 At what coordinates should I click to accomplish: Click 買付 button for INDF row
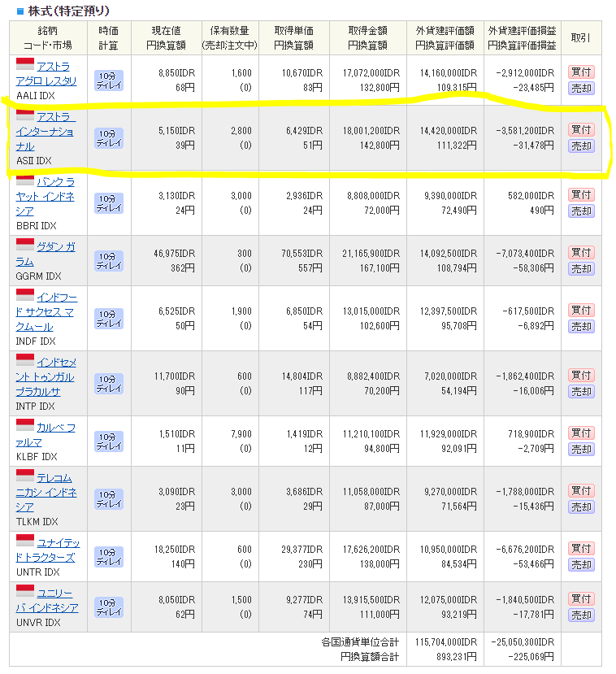(581, 310)
